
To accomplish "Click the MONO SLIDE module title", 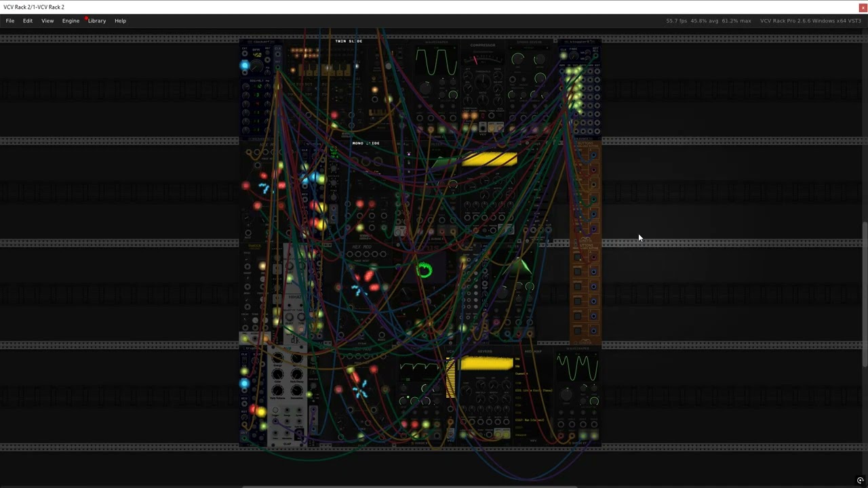I will (x=366, y=143).
